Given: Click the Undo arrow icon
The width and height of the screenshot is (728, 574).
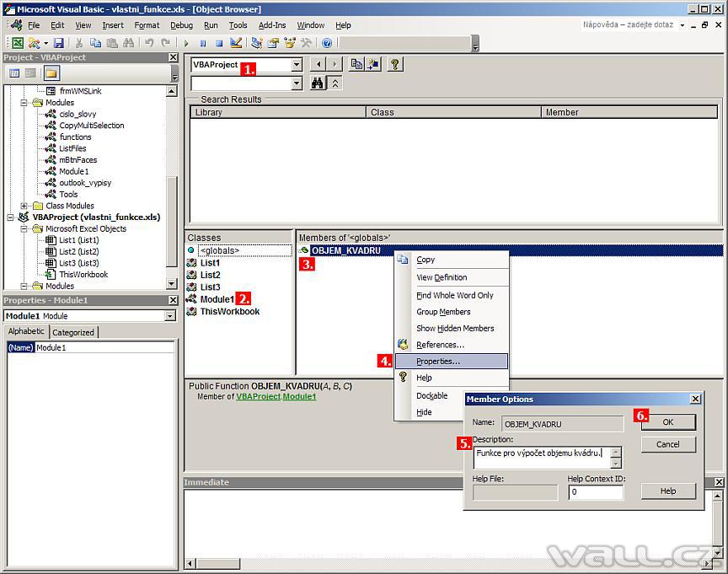Looking at the screenshot, I should (x=149, y=43).
